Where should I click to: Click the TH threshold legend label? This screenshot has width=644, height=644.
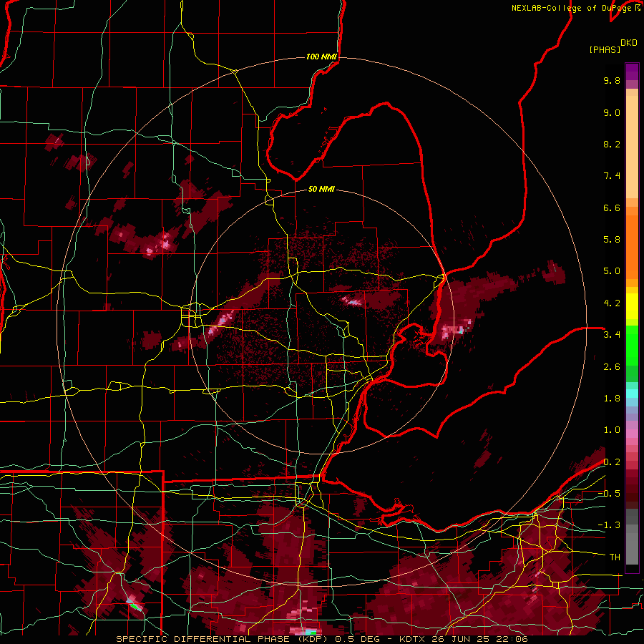tap(615, 557)
